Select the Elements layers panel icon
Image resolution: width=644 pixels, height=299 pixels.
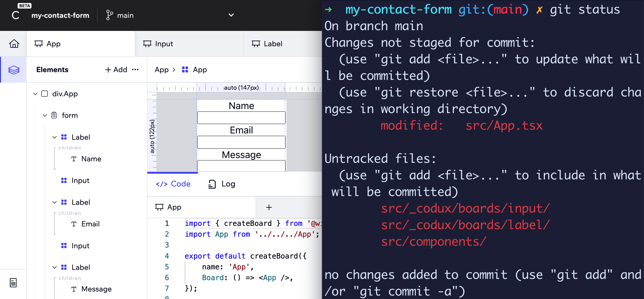14,70
